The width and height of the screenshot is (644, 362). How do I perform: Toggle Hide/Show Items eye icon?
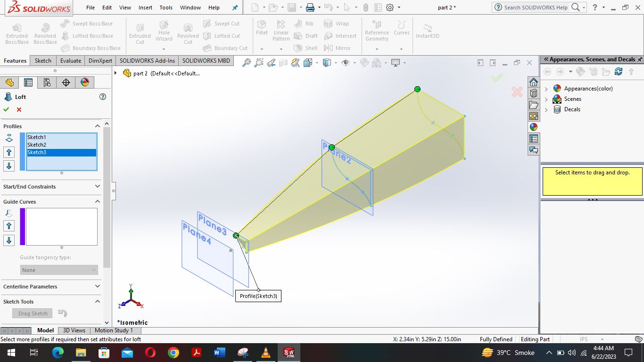coord(346,63)
